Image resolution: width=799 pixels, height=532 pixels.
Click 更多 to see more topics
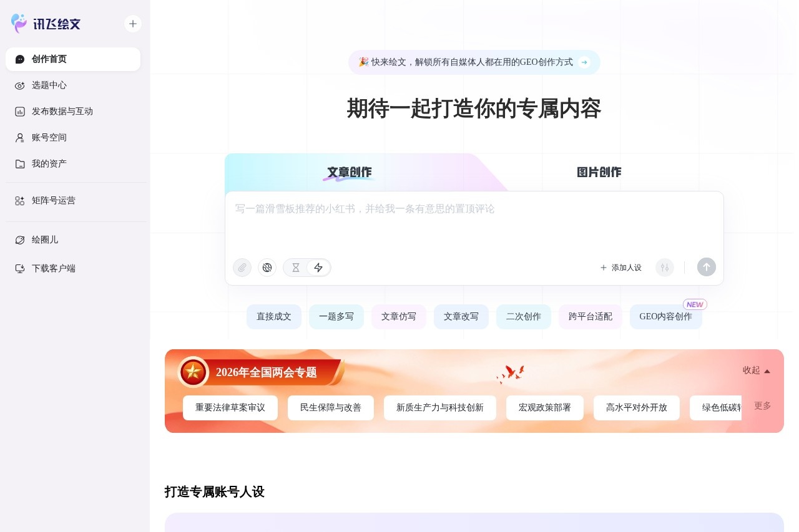point(762,405)
